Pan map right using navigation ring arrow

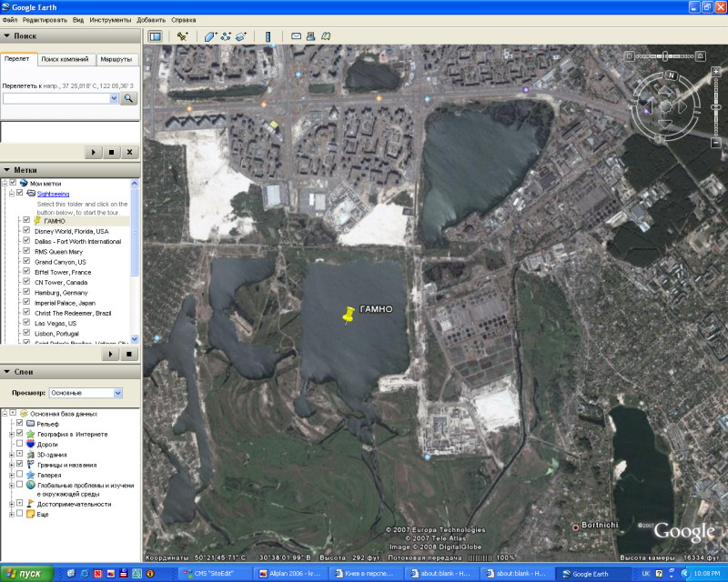tap(682, 107)
